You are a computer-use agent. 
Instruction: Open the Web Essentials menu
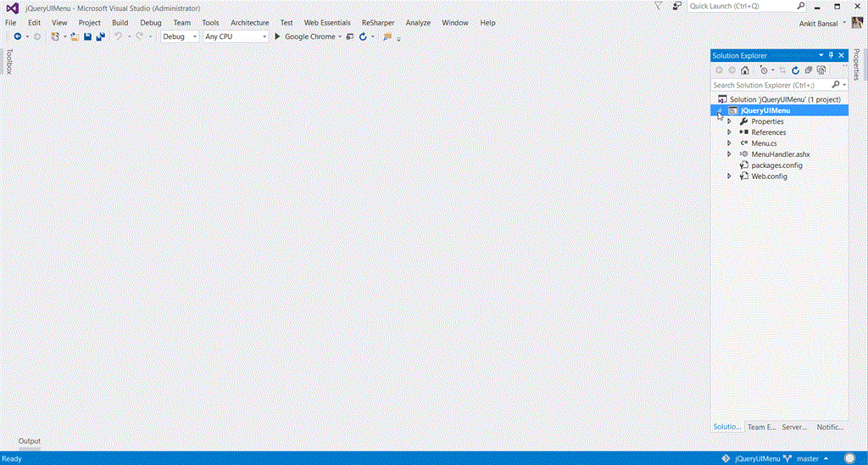(327, 23)
